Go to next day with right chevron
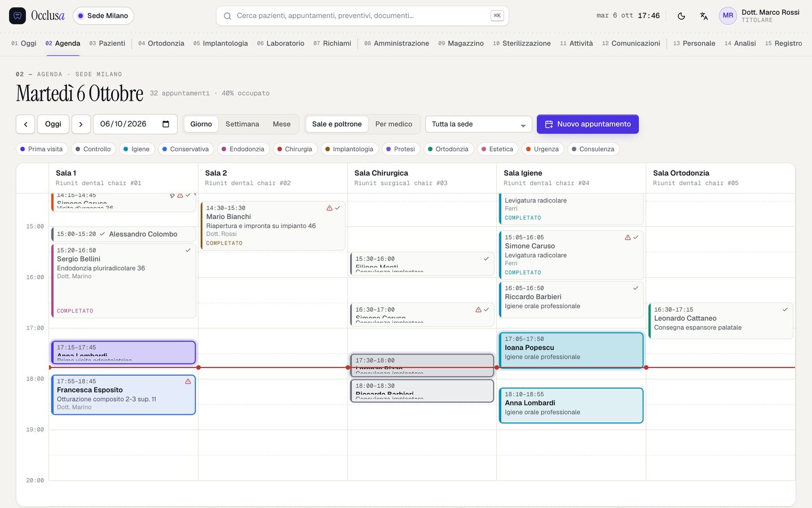The image size is (812, 508). [x=81, y=124]
